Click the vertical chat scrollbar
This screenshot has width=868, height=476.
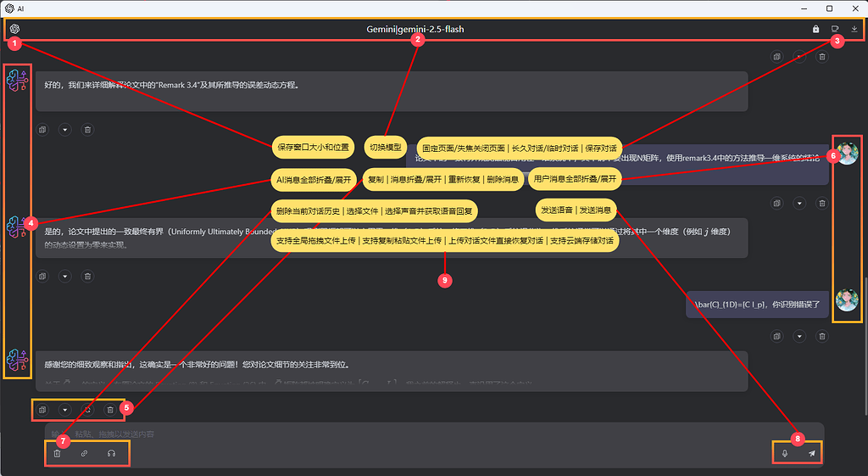coord(865,344)
